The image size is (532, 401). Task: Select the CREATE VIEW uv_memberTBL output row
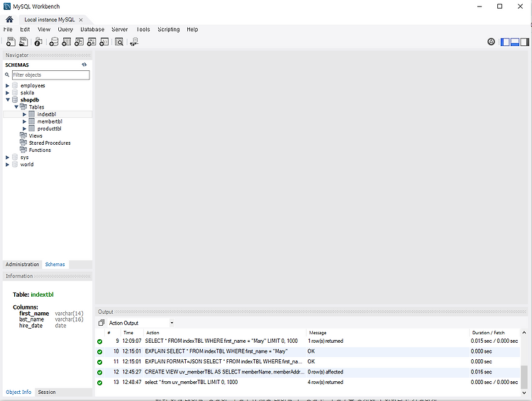click(307, 372)
